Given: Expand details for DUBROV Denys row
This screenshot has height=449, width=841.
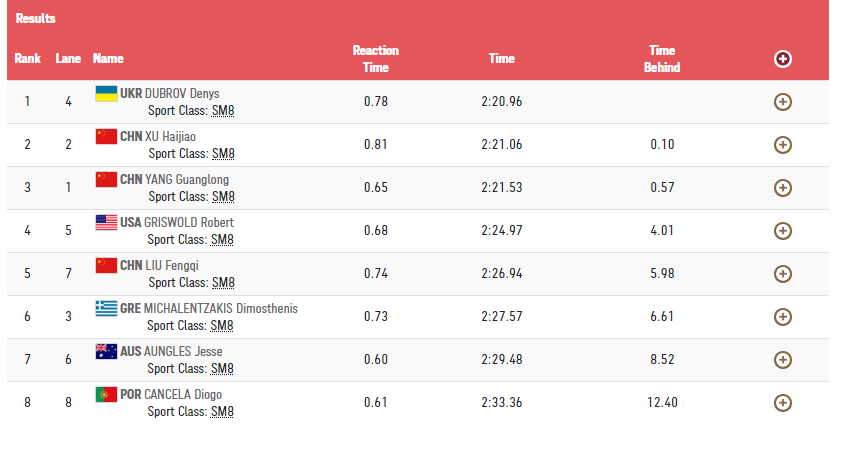Looking at the screenshot, I should click(x=783, y=101).
